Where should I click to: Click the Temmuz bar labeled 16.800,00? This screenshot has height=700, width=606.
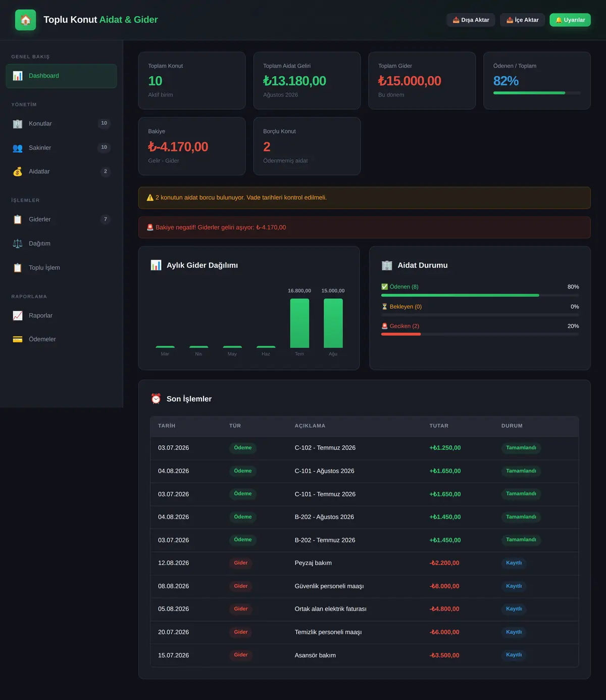[299, 323]
